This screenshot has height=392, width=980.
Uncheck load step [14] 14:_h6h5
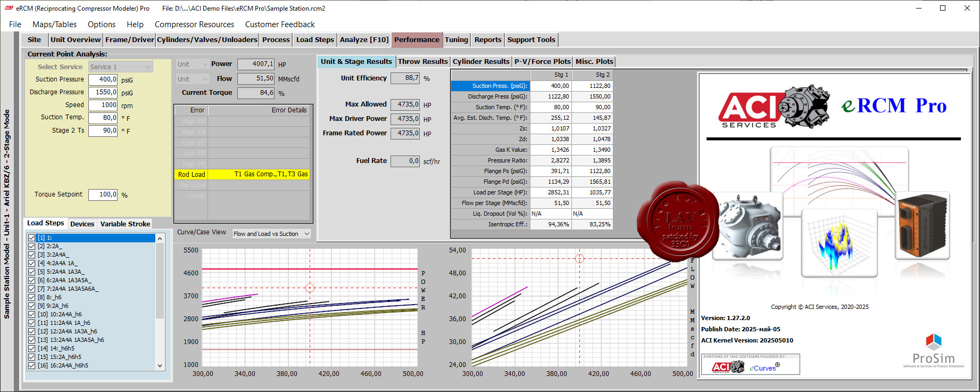[x=32, y=348]
